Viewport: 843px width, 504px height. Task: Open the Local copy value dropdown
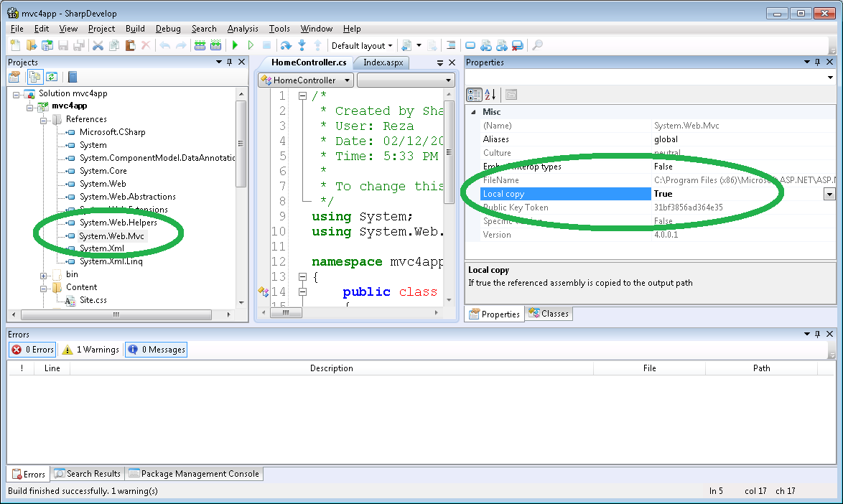click(830, 194)
